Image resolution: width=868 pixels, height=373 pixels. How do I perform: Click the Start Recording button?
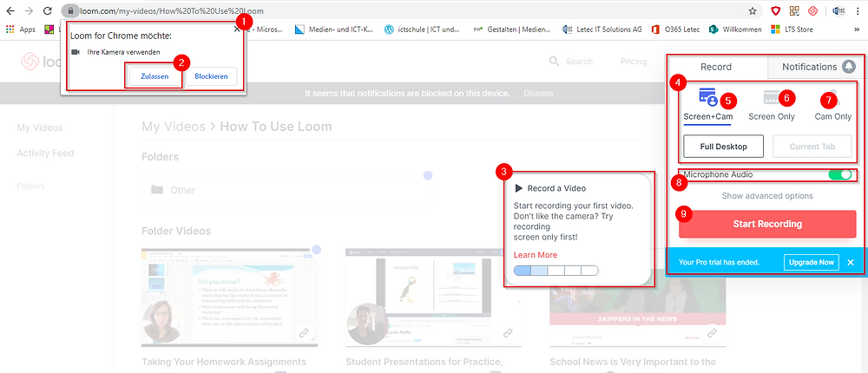coord(767,224)
